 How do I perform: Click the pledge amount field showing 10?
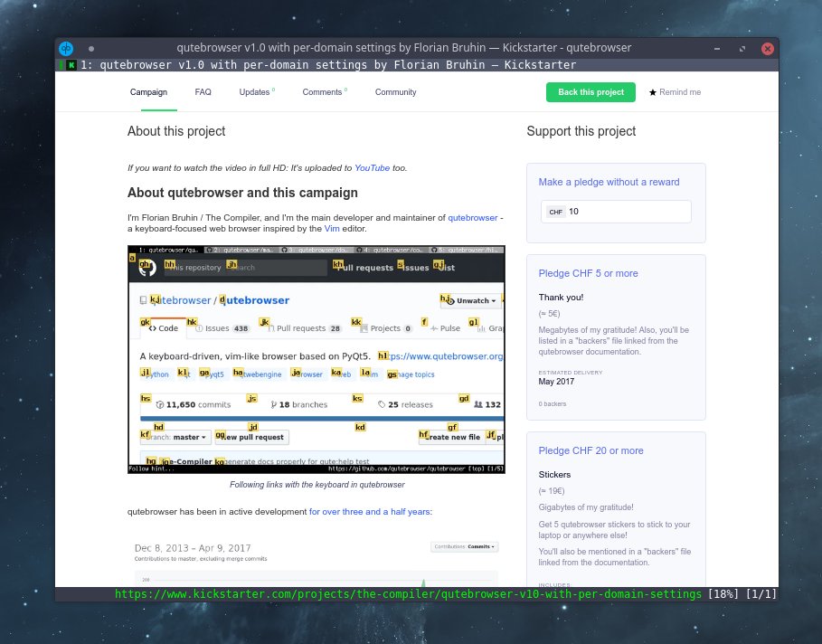616,212
